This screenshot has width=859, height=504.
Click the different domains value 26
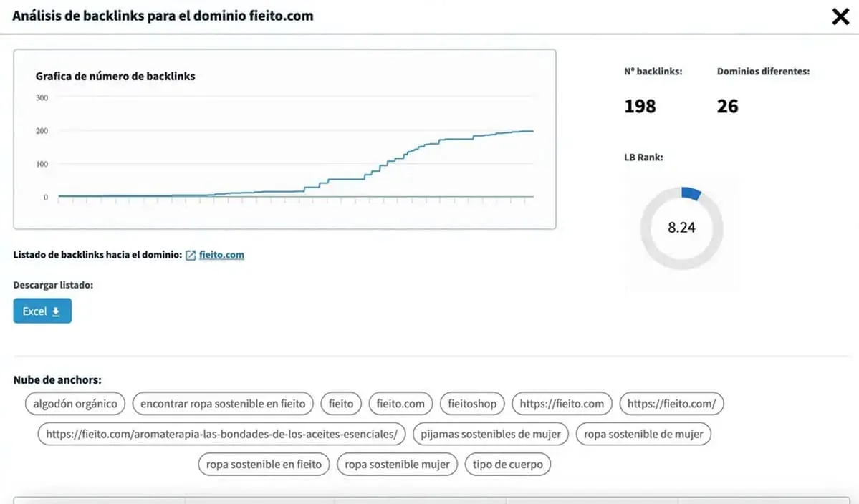[x=727, y=106]
